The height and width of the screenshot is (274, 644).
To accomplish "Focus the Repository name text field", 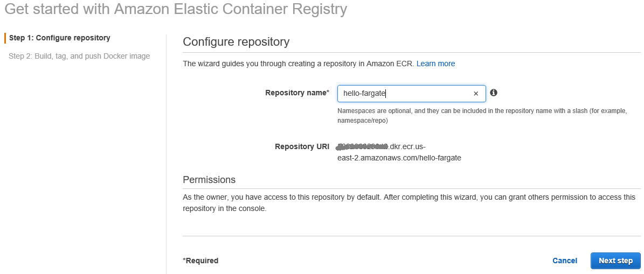I will (x=404, y=94).
